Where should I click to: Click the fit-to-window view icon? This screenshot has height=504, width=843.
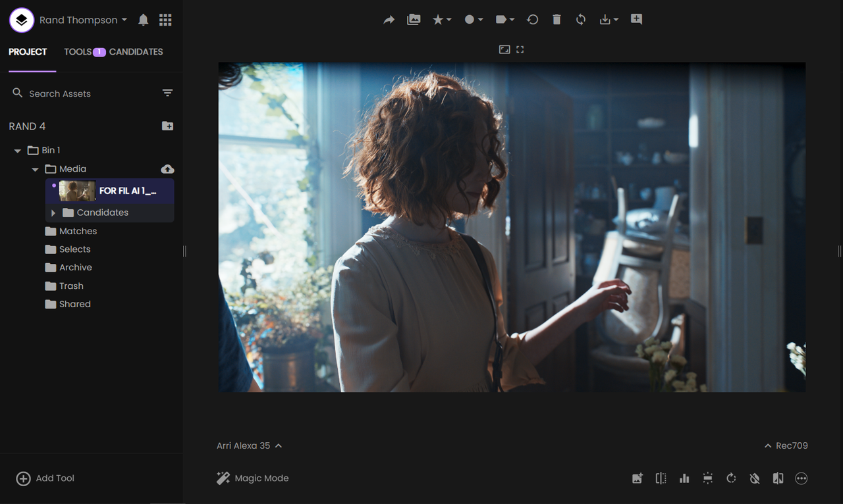coord(504,49)
